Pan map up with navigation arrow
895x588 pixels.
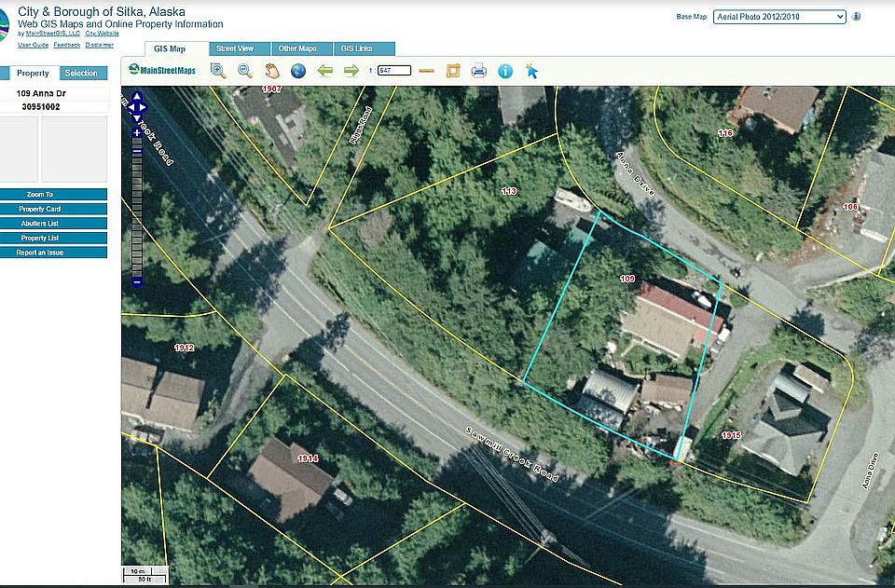coord(136,96)
